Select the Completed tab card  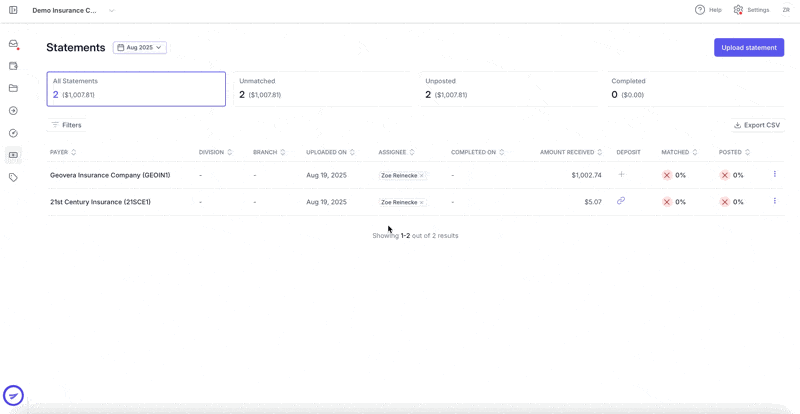click(695, 89)
